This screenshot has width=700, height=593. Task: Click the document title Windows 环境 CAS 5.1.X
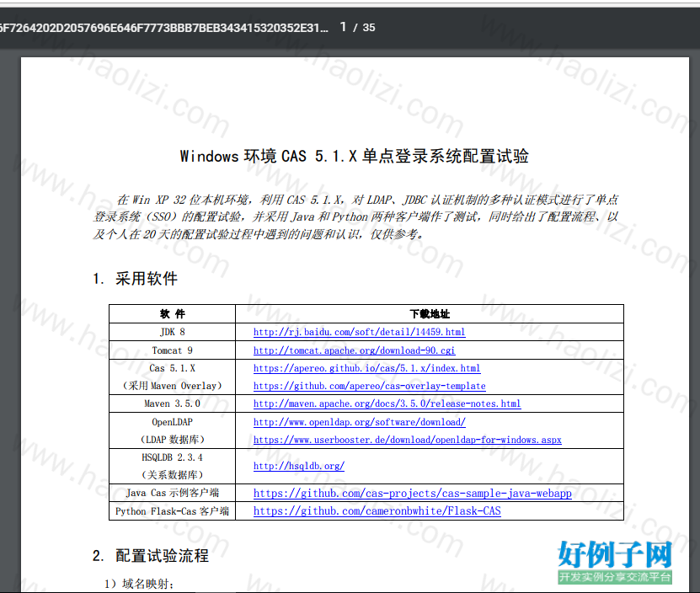(x=354, y=157)
